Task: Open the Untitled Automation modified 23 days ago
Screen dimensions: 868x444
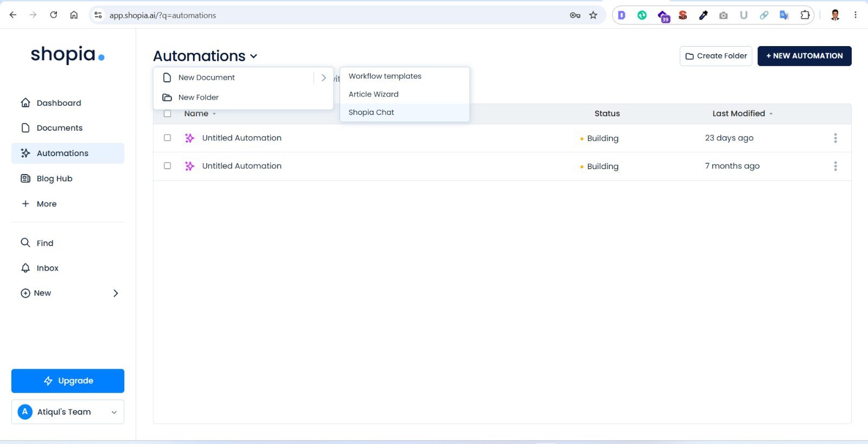Action: [x=242, y=138]
